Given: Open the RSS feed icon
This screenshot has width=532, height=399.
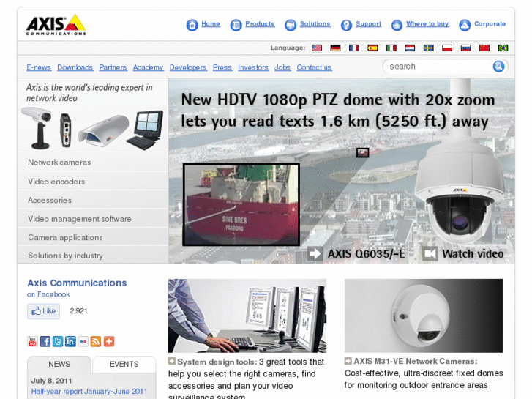Looking at the screenshot, I should point(96,341).
